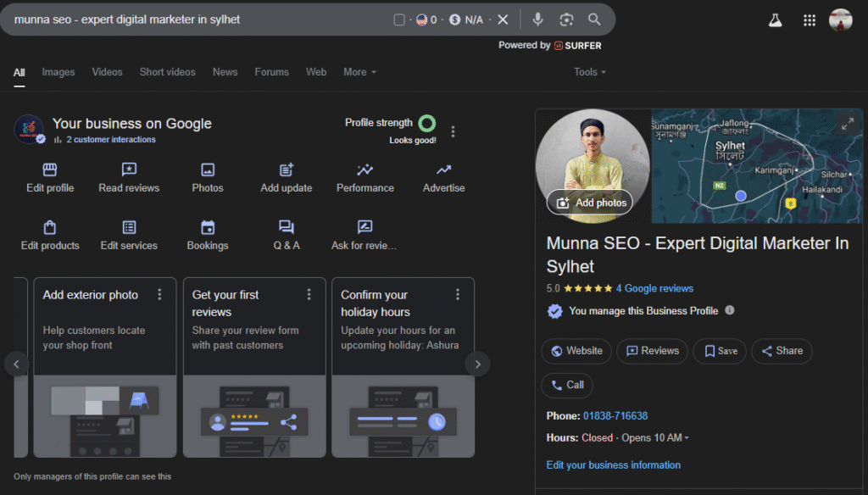The height and width of the screenshot is (495, 868).
Task: Switch to the Short videos tab
Action: pyautogui.click(x=167, y=72)
